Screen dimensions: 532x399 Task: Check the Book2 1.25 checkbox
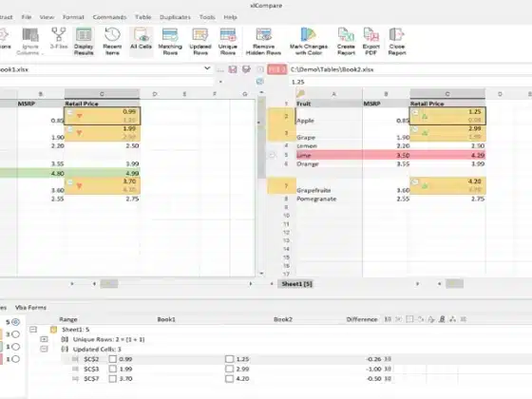point(230,359)
